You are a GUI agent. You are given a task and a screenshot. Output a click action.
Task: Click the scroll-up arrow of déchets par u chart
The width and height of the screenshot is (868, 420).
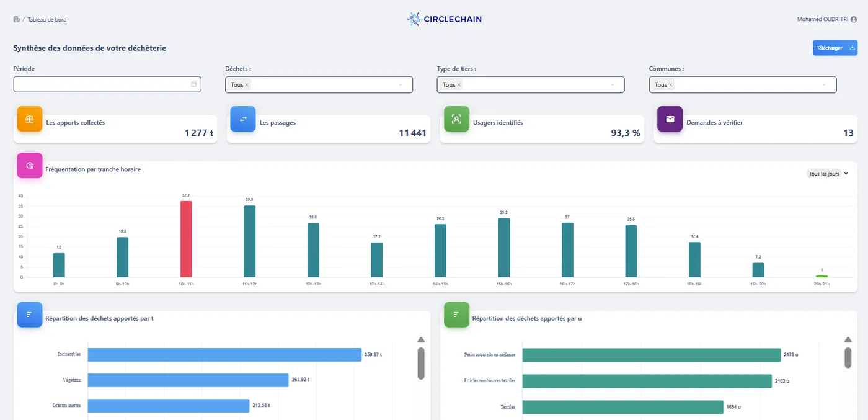coord(848,339)
